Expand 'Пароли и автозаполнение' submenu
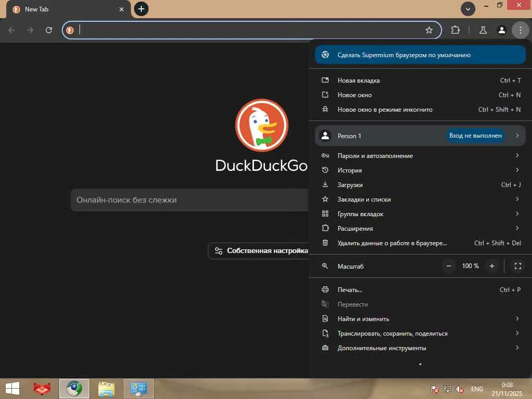The height and width of the screenshot is (399, 532). pos(420,156)
